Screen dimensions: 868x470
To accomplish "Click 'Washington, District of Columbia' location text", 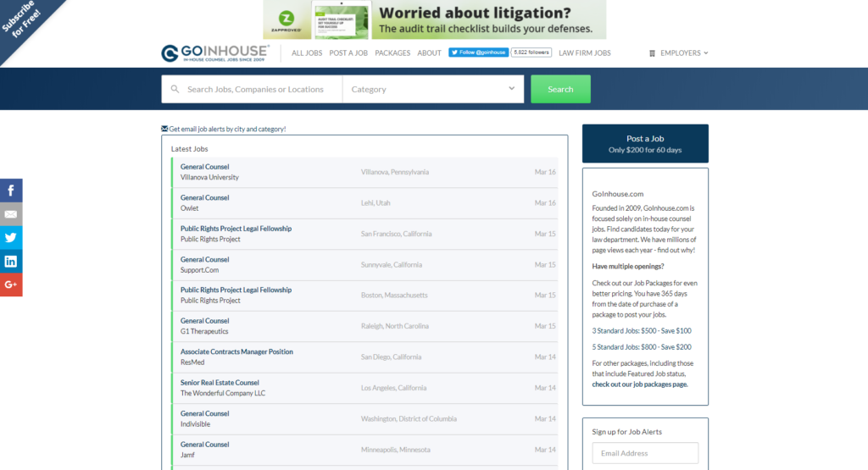I will tap(409, 419).
